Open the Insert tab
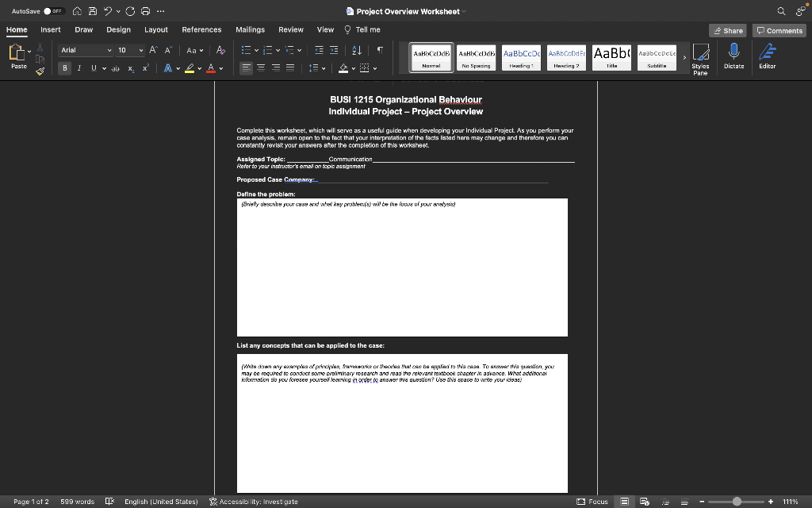812x508 pixels. (x=51, y=29)
